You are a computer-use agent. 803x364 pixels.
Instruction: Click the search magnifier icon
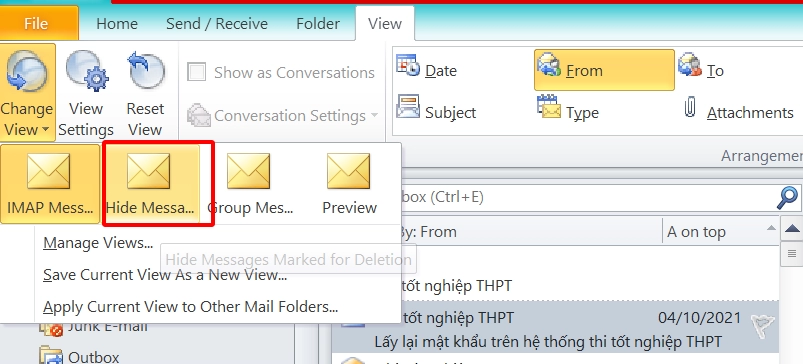788,198
